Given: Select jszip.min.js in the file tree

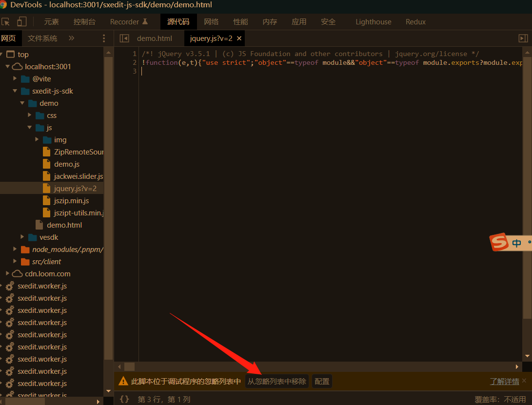Looking at the screenshot, I should coord(71,201).
